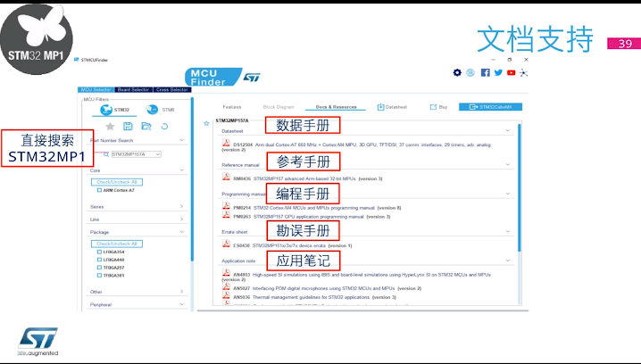Click the Buy button
Image resolution: width=641 pixels, height=364 pixels.
point(438,107)
